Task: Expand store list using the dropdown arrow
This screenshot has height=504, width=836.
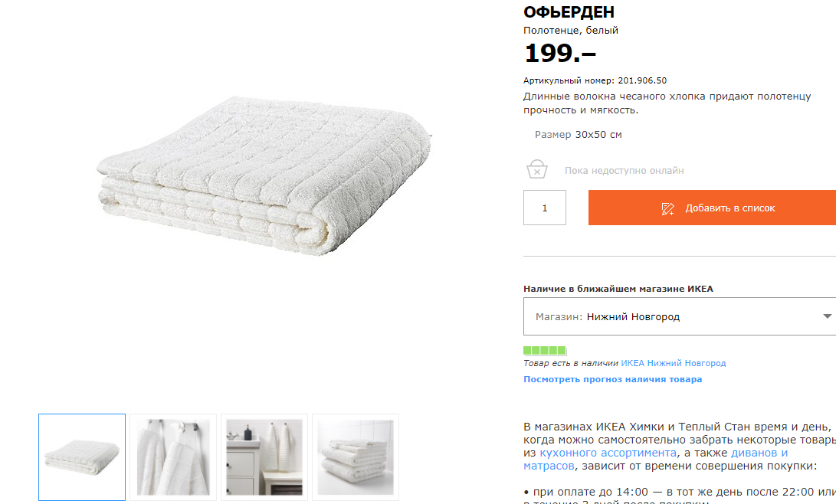Action: (827, 316)
